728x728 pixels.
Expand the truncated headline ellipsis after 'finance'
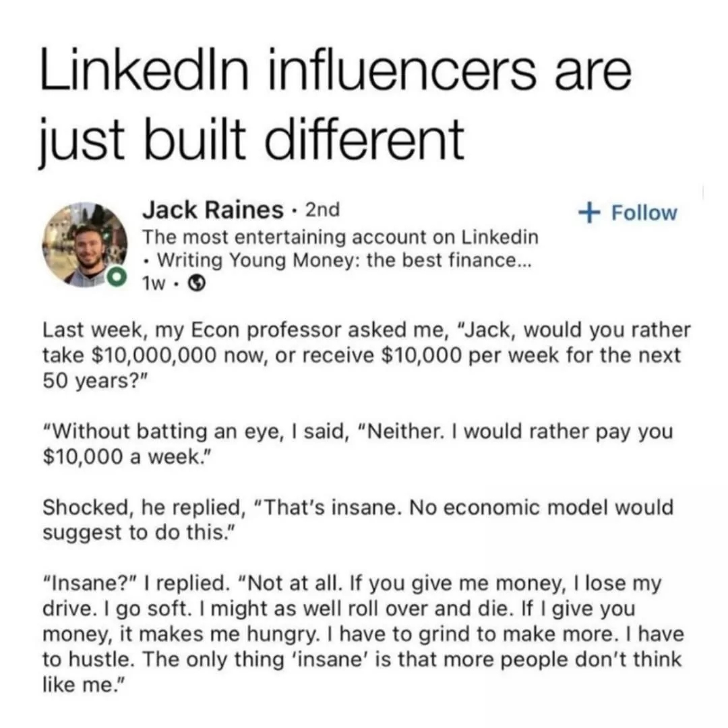pyautogui.click(x=523, y=264)
